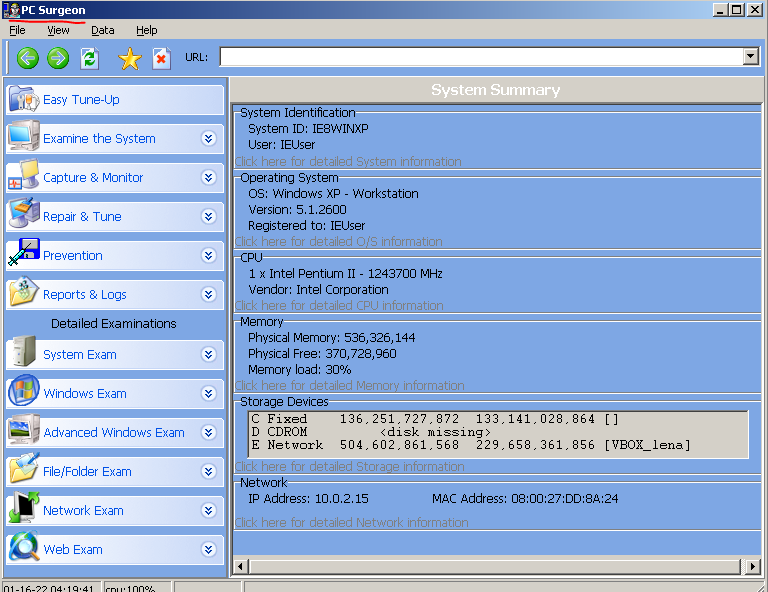
Task: Click link for detailed Memory information
Action: tap(350, 386)
